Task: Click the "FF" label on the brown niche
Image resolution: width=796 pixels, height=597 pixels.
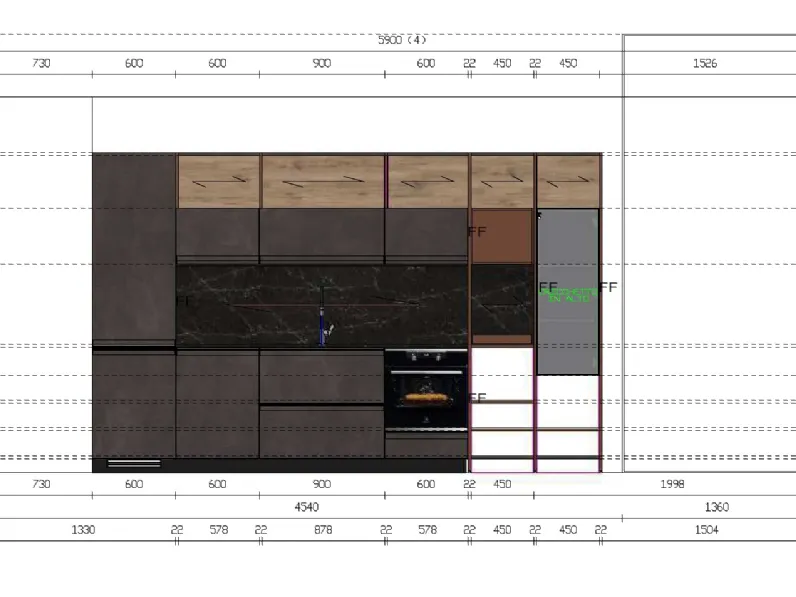Action: click(x=477, y=232)
